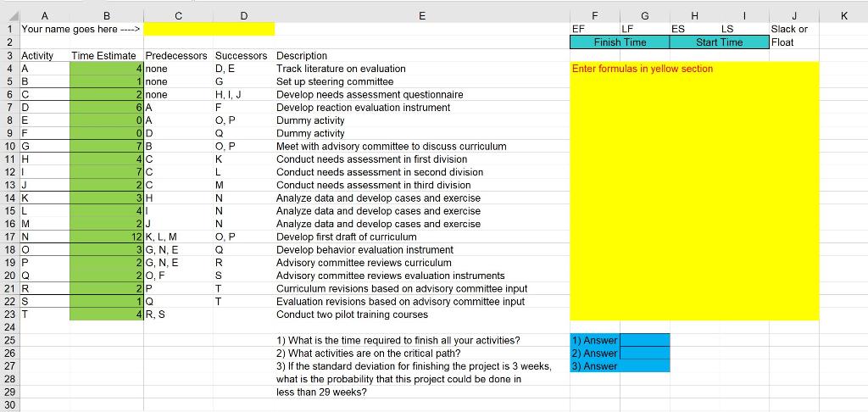Click question 3 about standard deviation
Image resolution: width=868 pixels, height=412 pixels.
click(x=422, y=366)
